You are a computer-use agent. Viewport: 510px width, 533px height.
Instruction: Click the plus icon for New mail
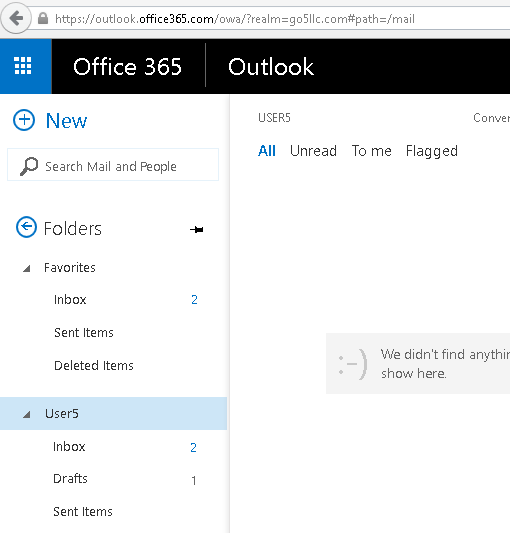[x=24, y=120]
